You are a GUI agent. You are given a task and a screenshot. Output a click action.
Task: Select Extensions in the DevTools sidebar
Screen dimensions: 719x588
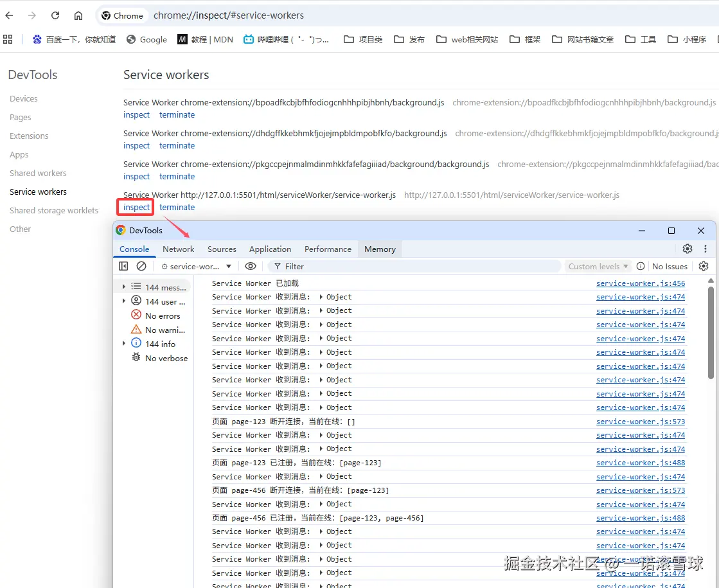coord(29,136)
